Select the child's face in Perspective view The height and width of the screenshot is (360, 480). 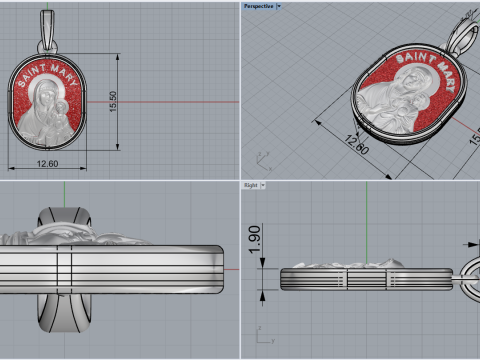(421, 100)
